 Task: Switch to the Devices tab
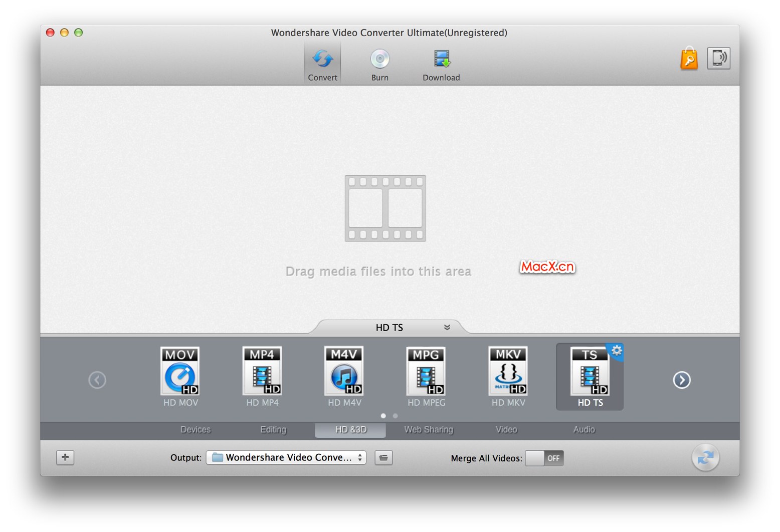pyautogui.click(x=196, y=430)
